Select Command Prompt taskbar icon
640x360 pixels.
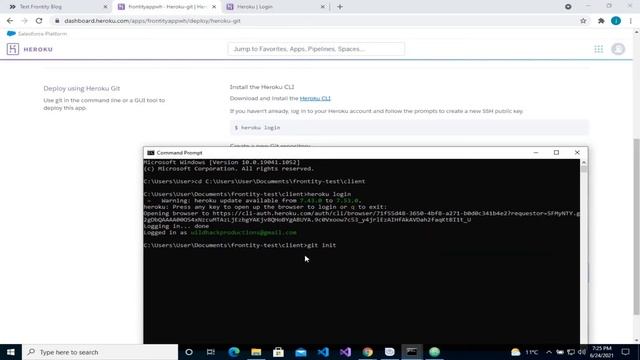coord(412,352)
